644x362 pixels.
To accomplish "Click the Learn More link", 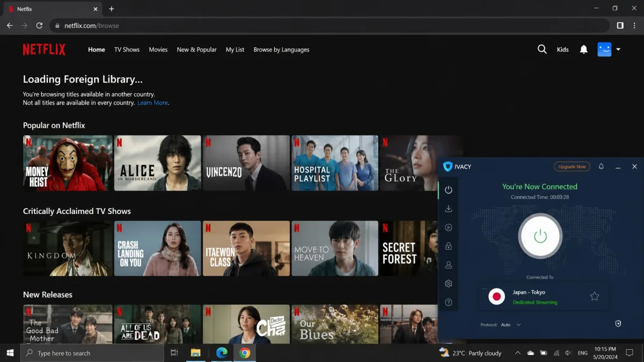I will click(152, 102).
